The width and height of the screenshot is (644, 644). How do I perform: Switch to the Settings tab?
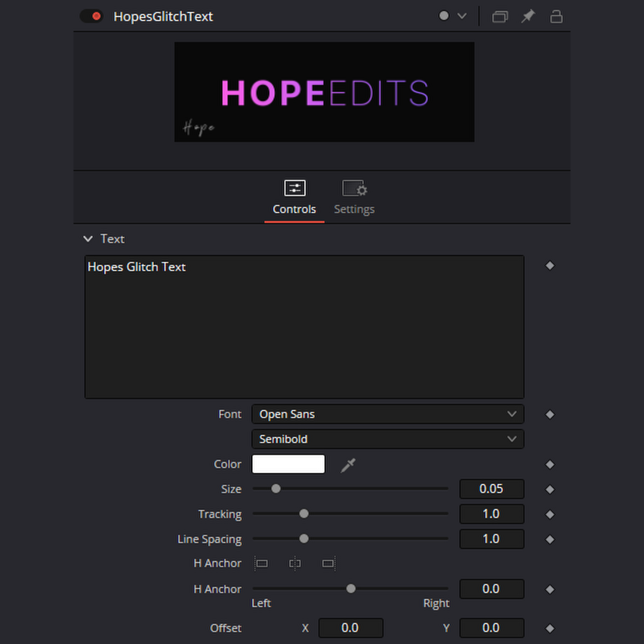[354, 199]
